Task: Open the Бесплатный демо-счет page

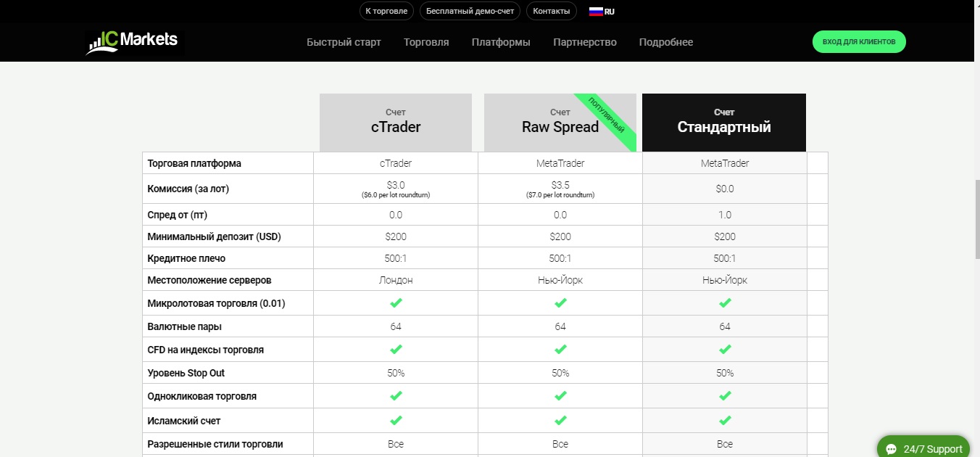Action: point(469,11)
